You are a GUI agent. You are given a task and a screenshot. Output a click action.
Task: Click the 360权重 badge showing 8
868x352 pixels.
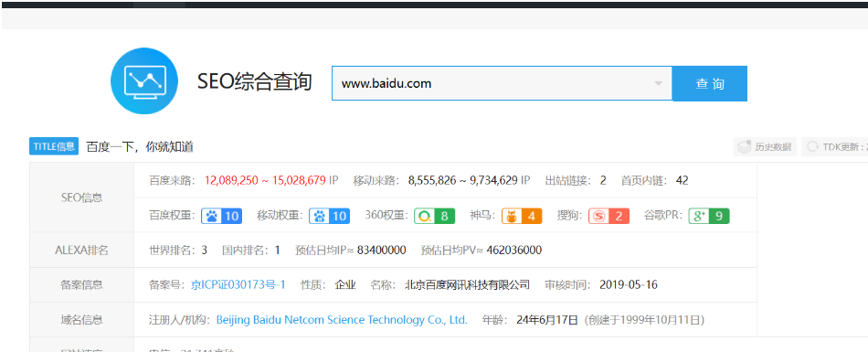point(435,216)
